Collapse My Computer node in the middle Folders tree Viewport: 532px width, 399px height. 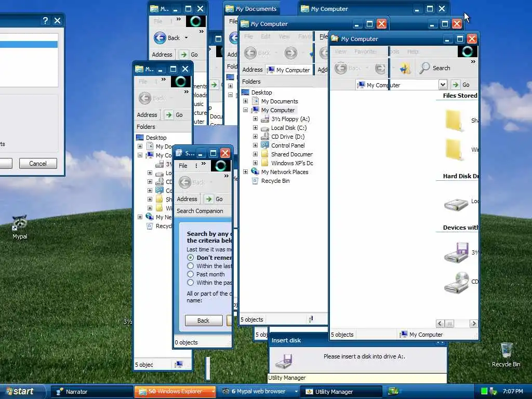click(245, 110)
